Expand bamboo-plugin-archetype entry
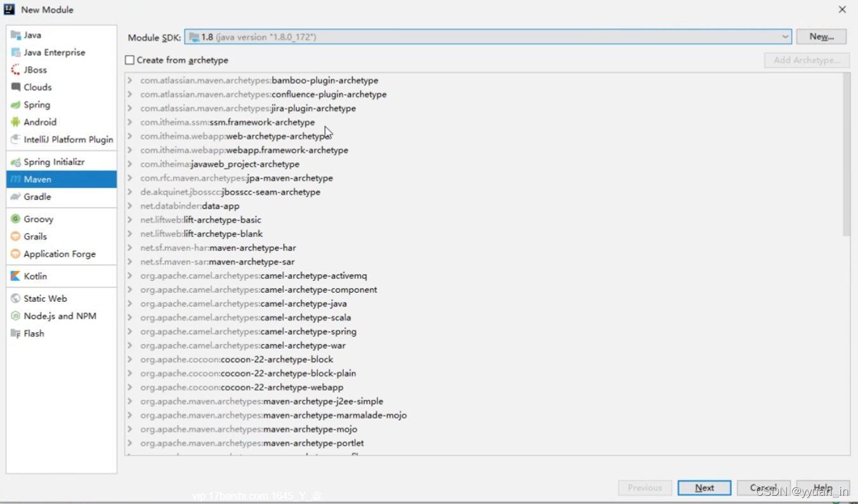The height and width of the screenshot is (504, 858). [x=130, y=81]
